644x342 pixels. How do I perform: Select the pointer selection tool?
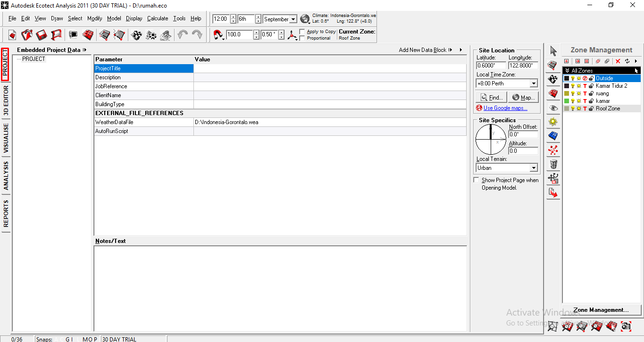pyautogui.click(x=553, y=50)
